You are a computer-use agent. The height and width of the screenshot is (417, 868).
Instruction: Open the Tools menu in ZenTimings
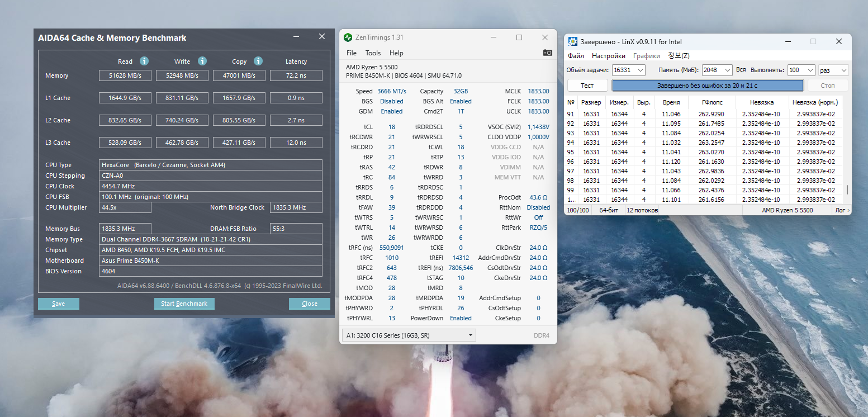click(373, 53)
